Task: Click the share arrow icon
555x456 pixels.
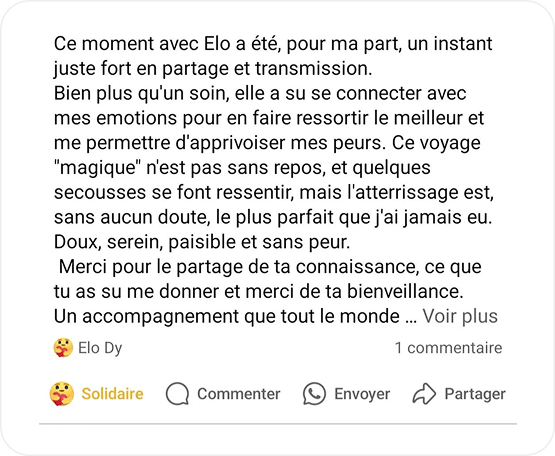Action: click(424, 394)
